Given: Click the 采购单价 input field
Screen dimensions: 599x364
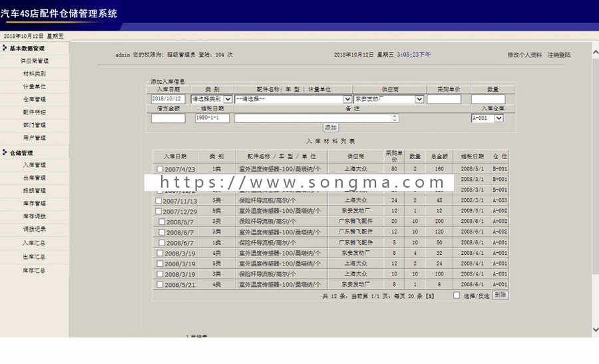Looking at the screenshot, I should [444, 99].
